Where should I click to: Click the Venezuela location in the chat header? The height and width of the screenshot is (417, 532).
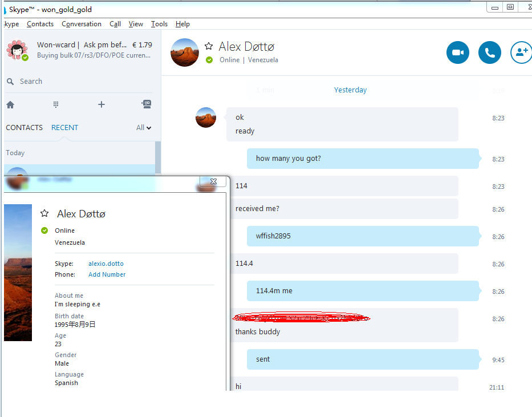tap(263, 60)
